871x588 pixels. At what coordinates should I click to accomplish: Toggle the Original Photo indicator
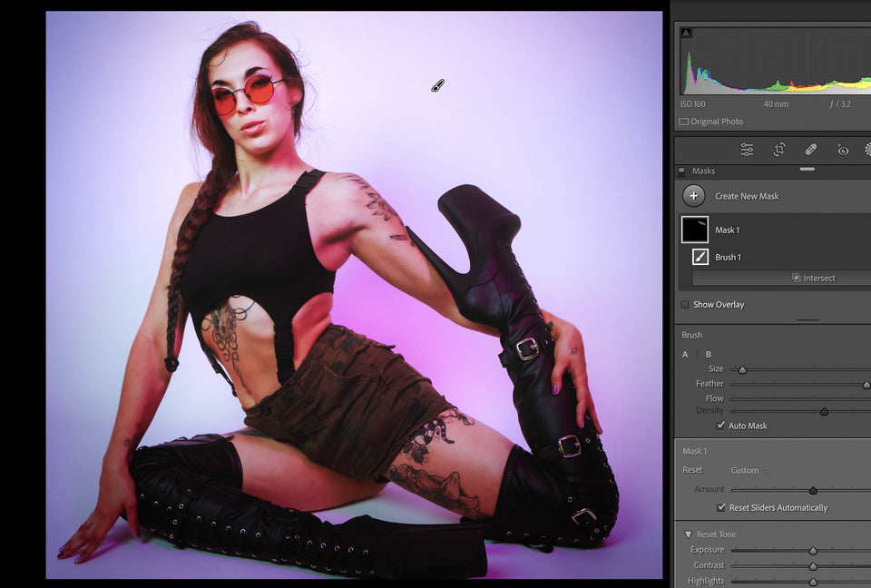pos(684,122)
